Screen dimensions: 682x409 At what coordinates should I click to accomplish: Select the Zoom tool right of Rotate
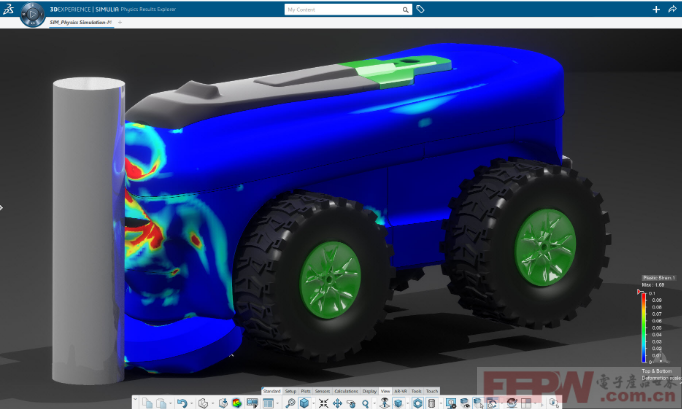pos(365,404)
